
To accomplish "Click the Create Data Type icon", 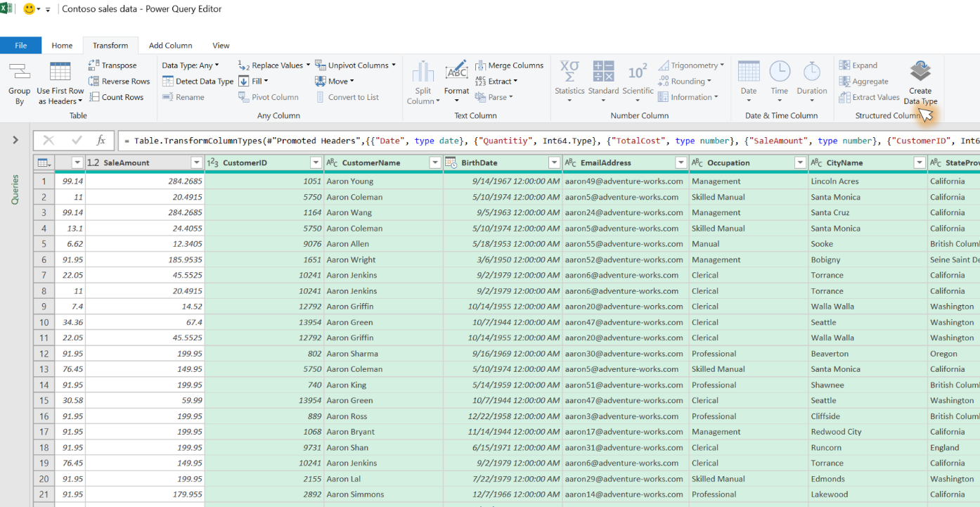I will point(920,72).
